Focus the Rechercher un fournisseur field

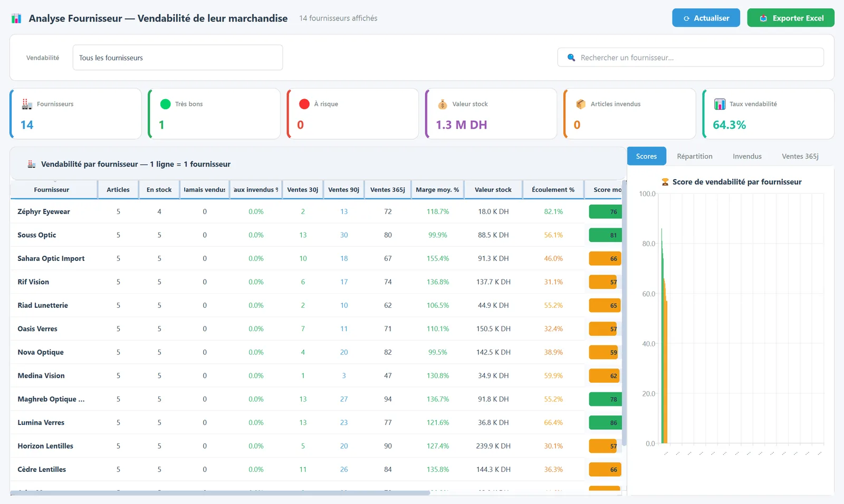690,57
